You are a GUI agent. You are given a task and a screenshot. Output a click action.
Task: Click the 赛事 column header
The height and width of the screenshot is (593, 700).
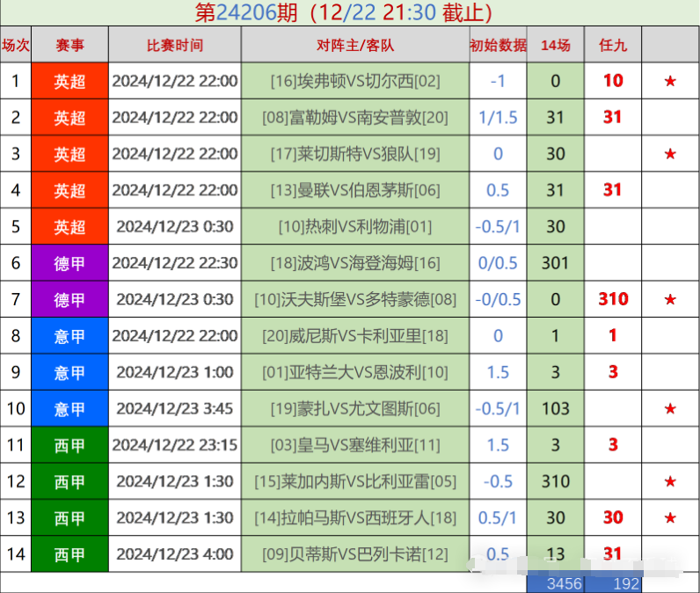click(x=69, y=45)
